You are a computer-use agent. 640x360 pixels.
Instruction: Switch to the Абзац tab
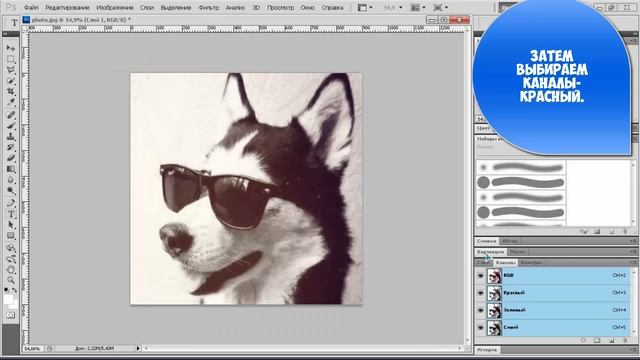(509, 241)
